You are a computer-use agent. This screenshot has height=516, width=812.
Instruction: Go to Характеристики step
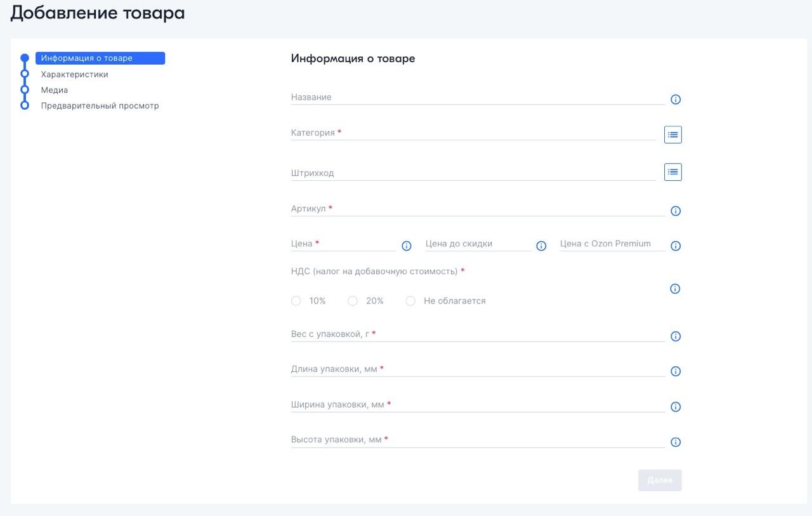point(75,74)
